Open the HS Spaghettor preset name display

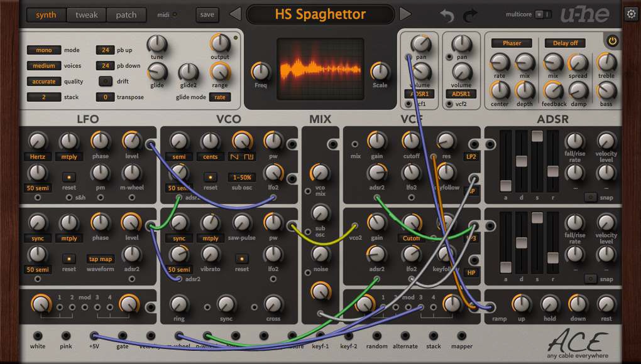tap(320, 14)
